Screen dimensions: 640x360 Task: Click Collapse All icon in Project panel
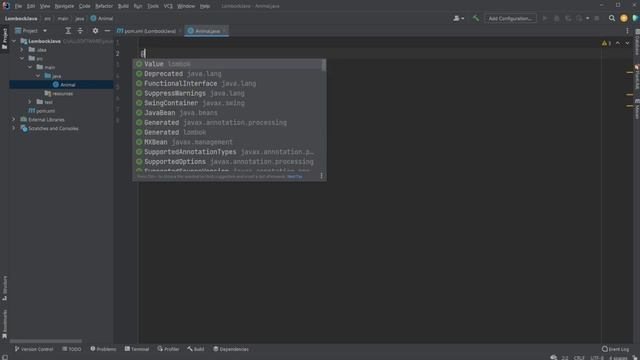[x=80, y=31]
